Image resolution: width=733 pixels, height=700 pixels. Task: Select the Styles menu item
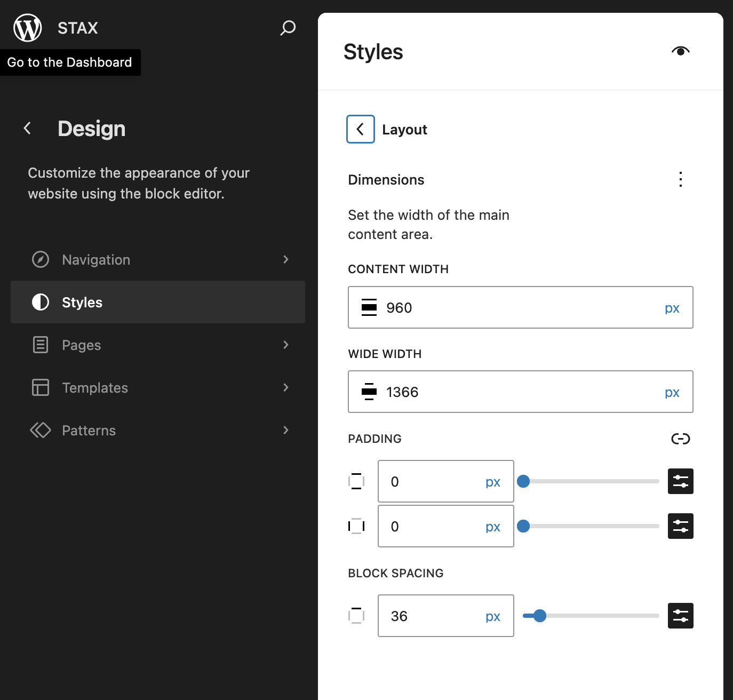click(158, 302)
